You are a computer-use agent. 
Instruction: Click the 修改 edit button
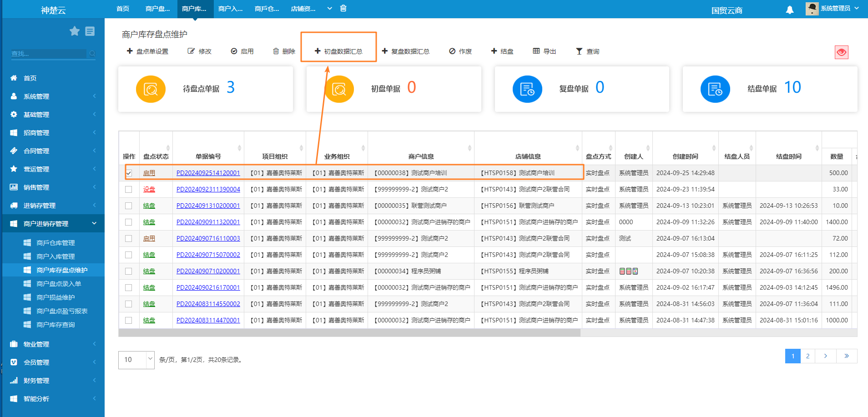tap(199, 51)
